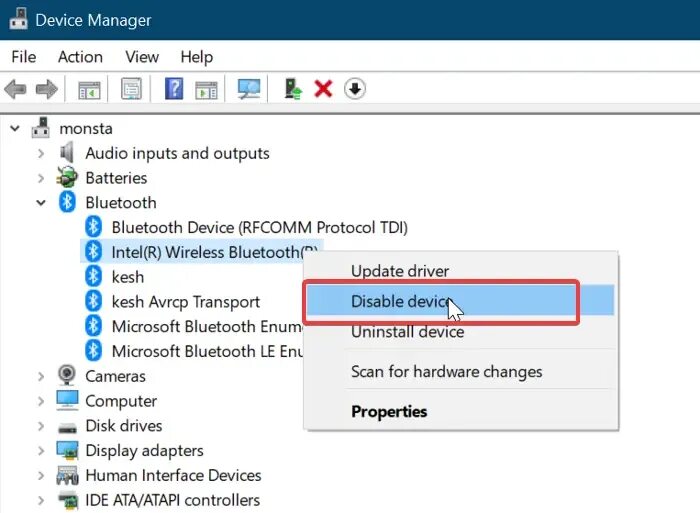
Task: Click the RFCOMM Protocol TDI Bluetooth icon
Action: click(93, 227)
